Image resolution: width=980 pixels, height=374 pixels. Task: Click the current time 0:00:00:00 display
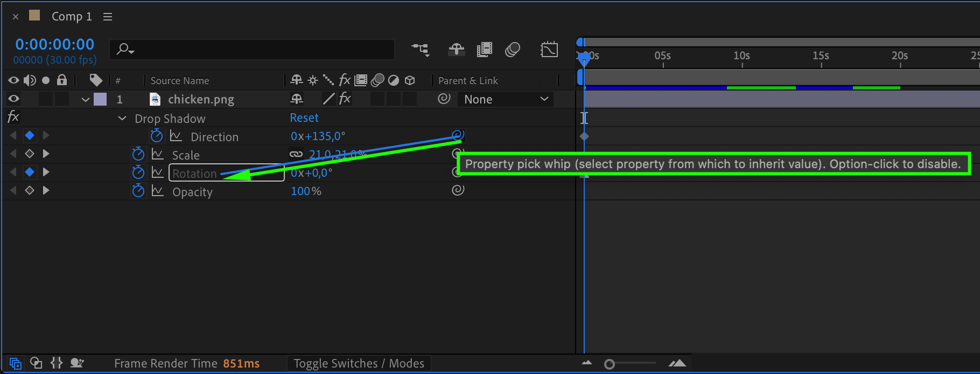pyautogui.click(x=55, y=44)
